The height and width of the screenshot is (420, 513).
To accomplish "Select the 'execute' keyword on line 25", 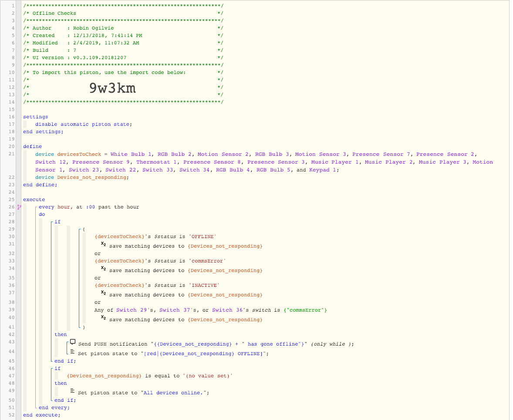I will click(34, 199).
